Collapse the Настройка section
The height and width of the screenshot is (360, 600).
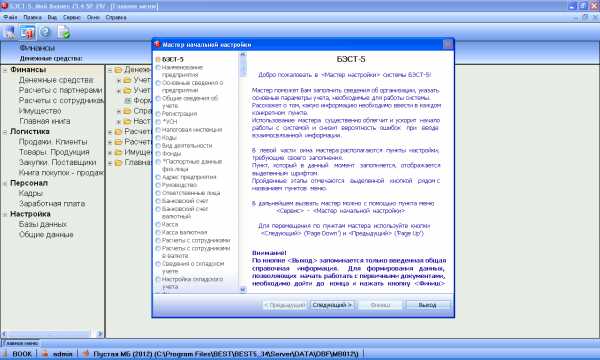click(5, 214)
